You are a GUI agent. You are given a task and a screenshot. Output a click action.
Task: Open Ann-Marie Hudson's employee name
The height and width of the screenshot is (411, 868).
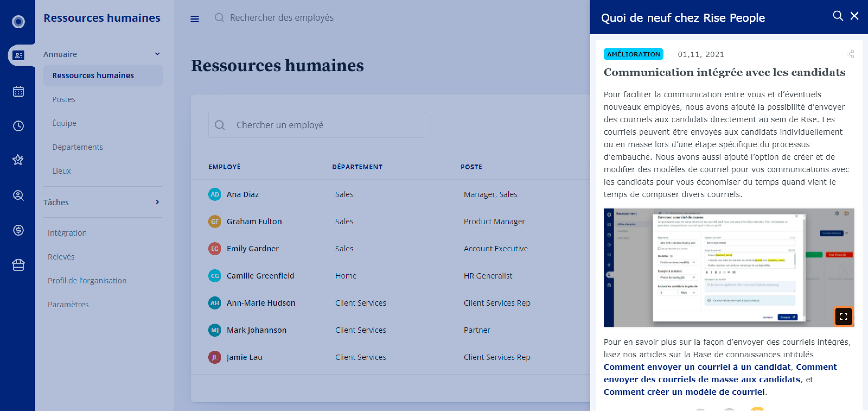point(261,303)
